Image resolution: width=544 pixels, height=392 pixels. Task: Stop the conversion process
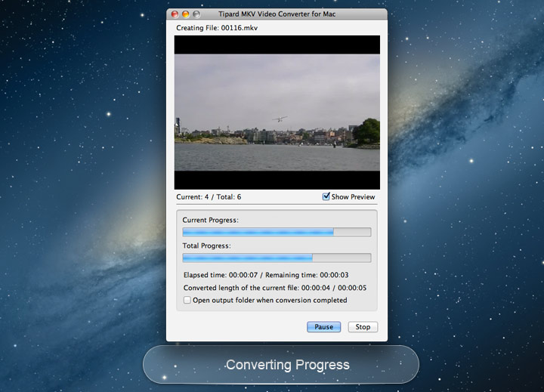point(363,327)
